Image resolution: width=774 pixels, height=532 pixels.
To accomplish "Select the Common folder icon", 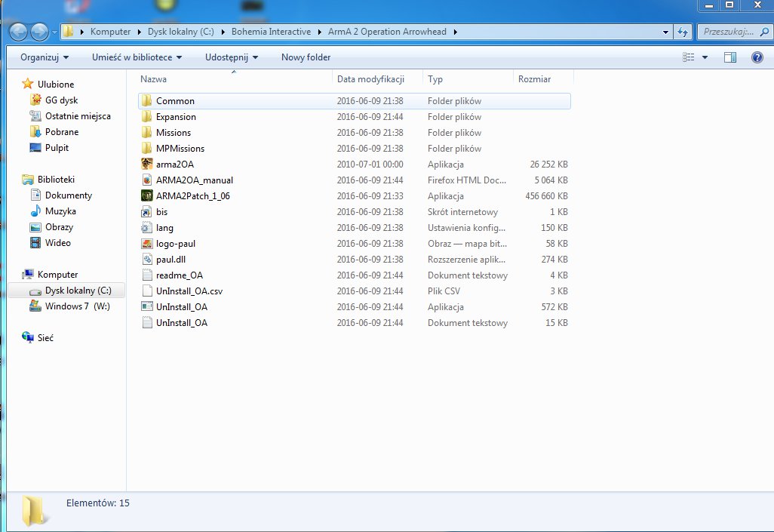I will (x=146, y=101).
